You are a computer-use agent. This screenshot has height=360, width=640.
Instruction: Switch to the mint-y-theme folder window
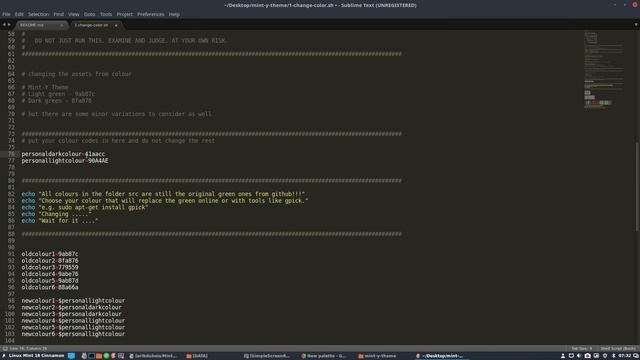[x=377, y=356]
